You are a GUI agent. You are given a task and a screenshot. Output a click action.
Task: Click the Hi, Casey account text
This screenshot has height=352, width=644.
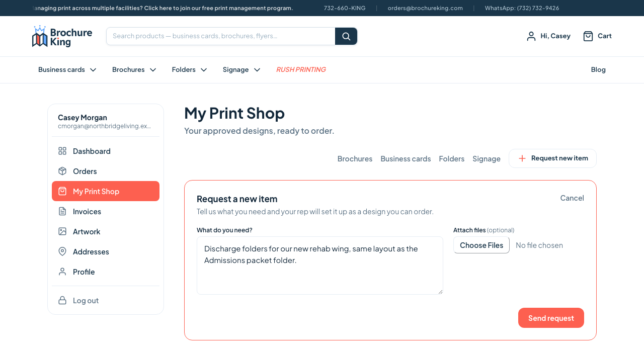click(x=555, y=36)
